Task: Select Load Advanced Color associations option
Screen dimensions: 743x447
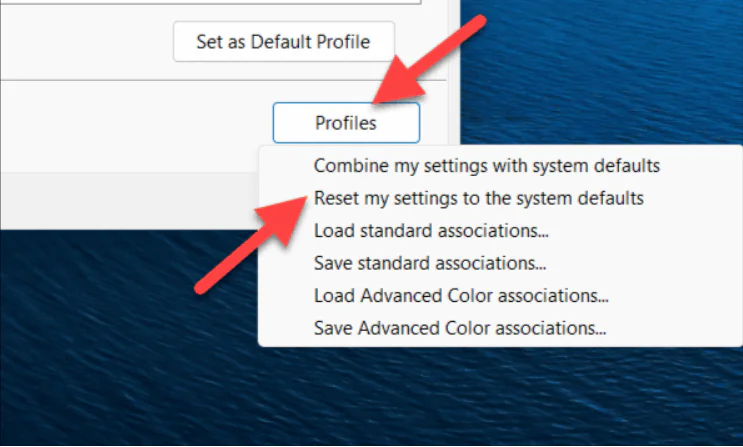Action: pos(461,296)
